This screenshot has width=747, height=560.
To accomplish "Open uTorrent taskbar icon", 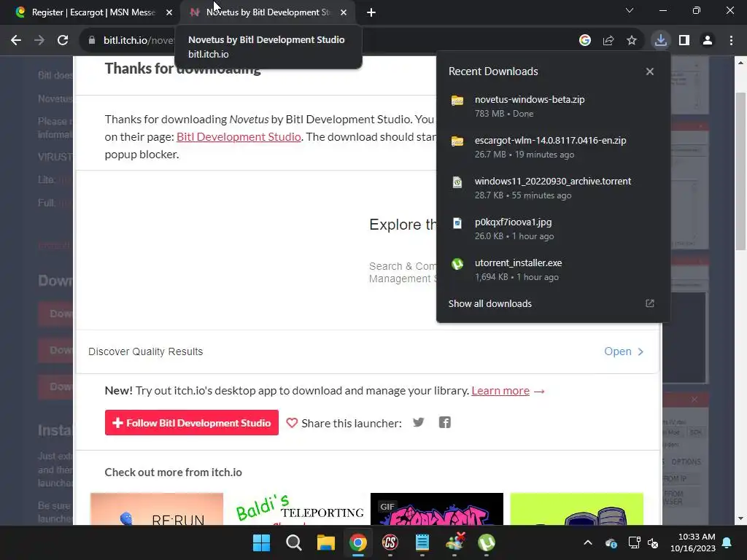I will (x=487, y=542).
